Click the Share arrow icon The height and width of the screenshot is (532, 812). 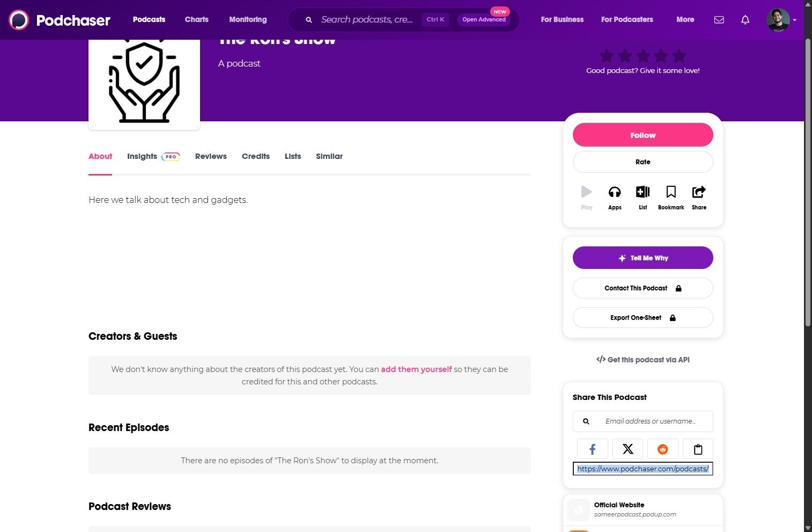[x=699, y=193]
